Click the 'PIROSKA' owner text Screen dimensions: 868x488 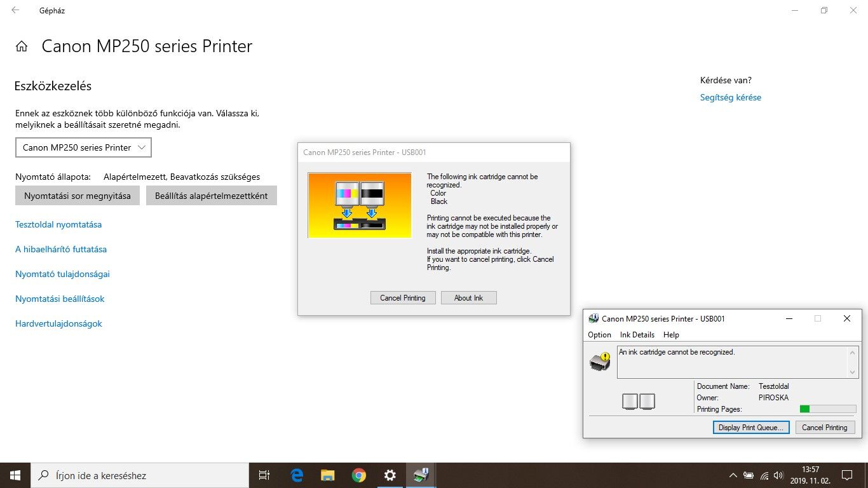[x=773, y=398]
